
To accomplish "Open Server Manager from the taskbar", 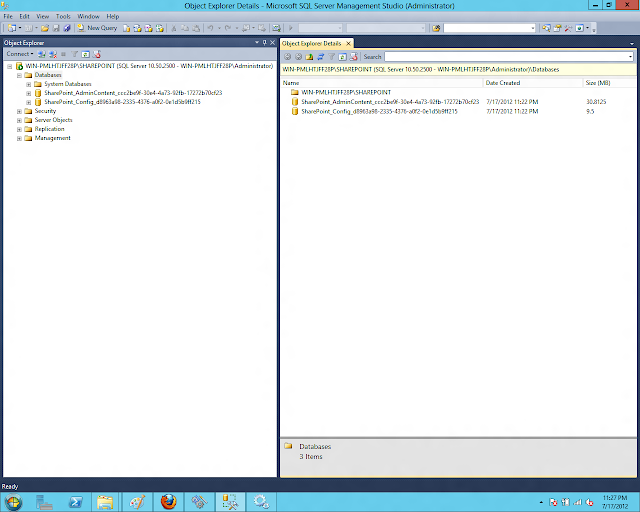I will coord(44,502).
